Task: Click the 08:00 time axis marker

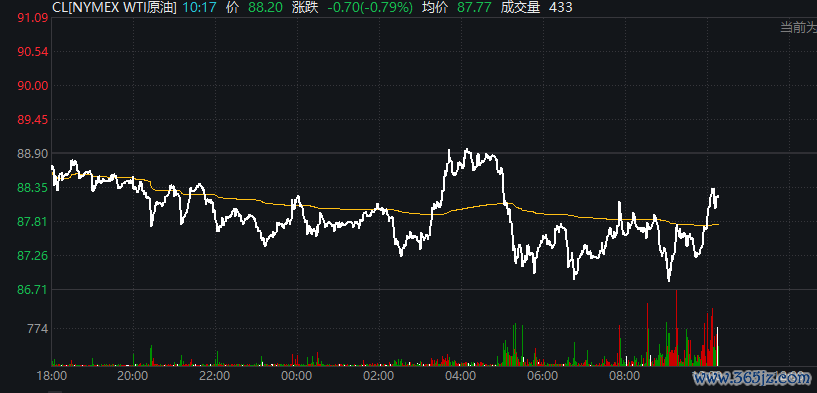Action: pyautogui.click(x=625, y=375)
